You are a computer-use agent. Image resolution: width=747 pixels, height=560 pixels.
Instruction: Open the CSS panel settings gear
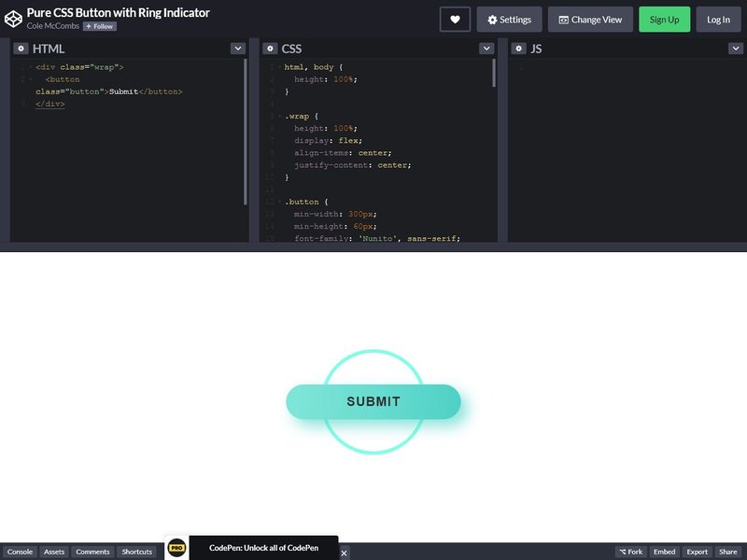pyautogui.click(x=271, y=49)
